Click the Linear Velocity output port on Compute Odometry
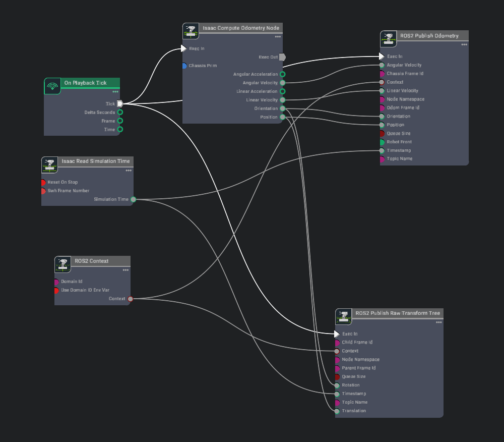This screenshot has height=442, width=504. [x=283, y=100]
